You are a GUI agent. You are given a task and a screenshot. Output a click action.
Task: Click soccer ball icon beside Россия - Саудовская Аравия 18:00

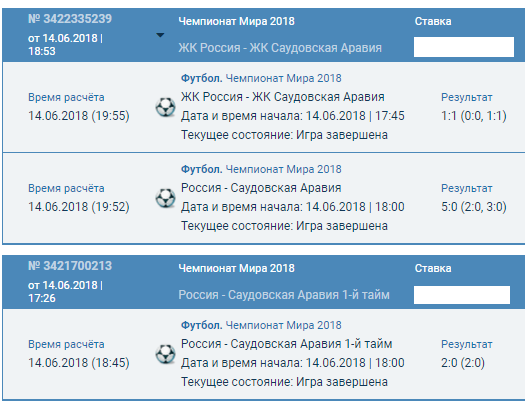point(165,198)
